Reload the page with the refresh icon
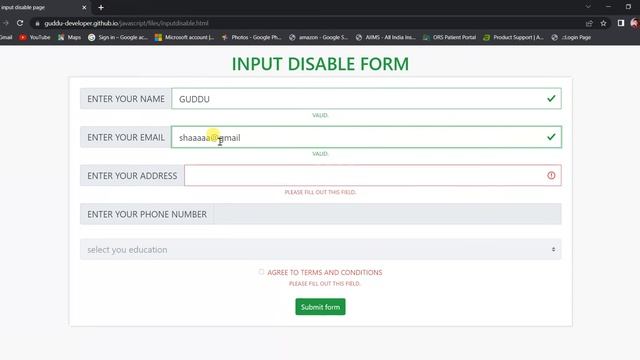 pos(20,23)
